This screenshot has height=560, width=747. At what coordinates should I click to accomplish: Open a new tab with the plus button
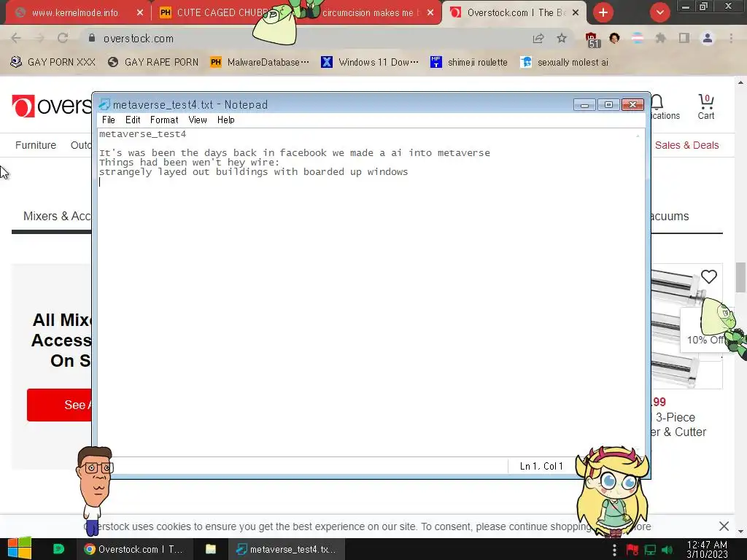pos(603,12)
